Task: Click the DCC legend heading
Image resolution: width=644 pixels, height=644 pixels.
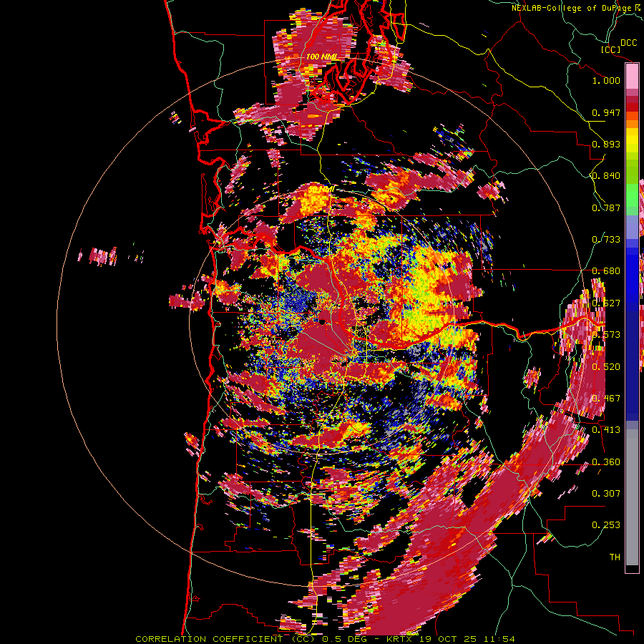Action: (628, 43)
